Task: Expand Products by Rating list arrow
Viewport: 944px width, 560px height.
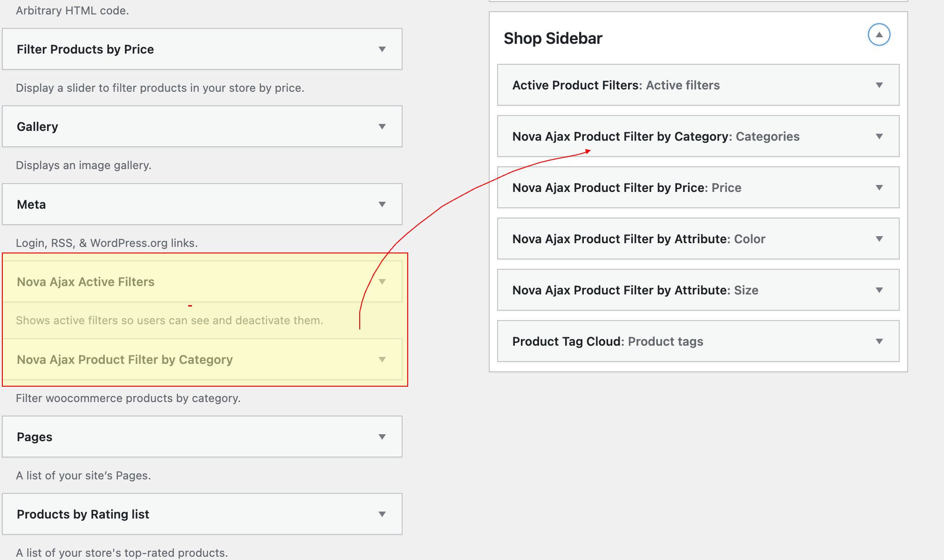Action: tap(382, 514)
